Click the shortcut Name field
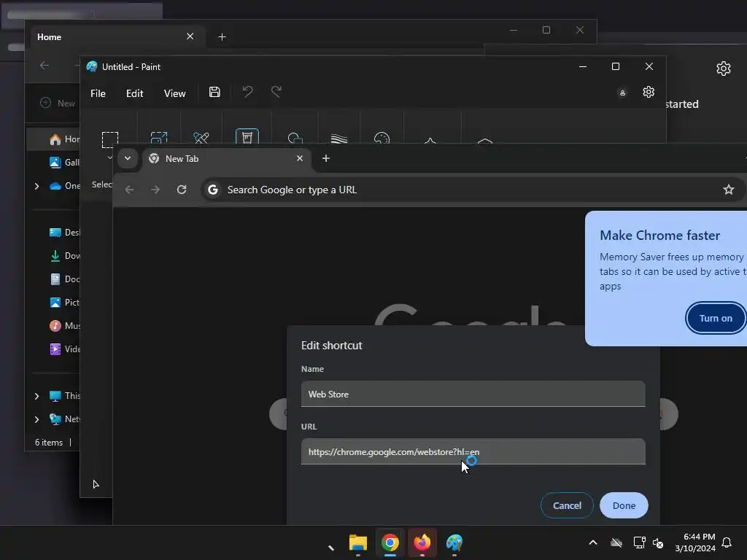 tap(473, 394)
